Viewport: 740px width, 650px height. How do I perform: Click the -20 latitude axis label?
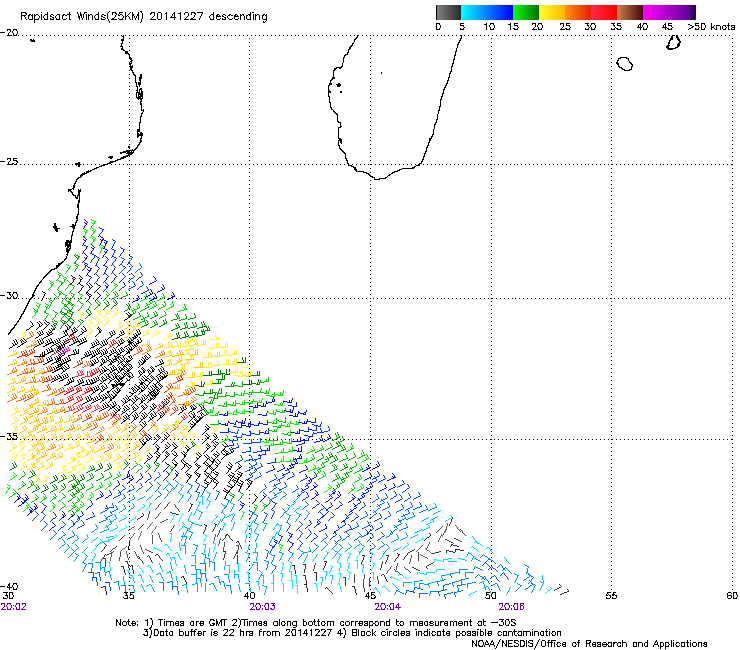click(9, 33)
